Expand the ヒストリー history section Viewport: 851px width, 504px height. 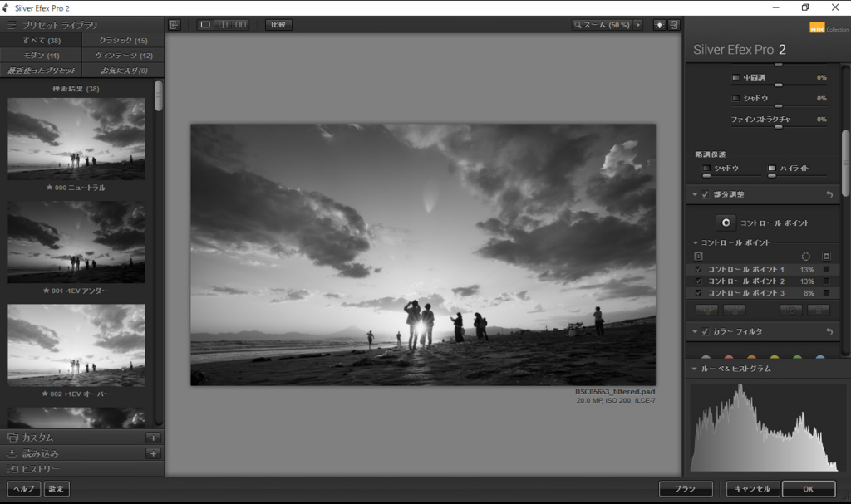33,469
